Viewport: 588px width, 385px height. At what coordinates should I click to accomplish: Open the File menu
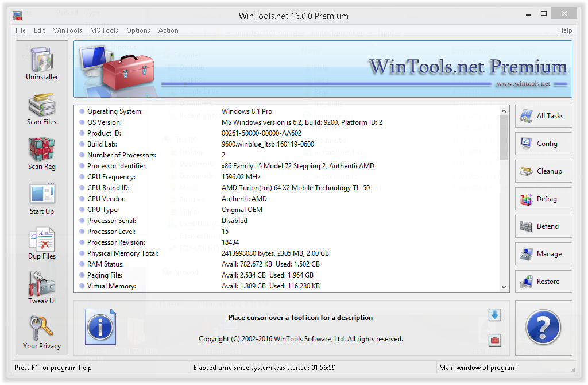click(21, 30)
